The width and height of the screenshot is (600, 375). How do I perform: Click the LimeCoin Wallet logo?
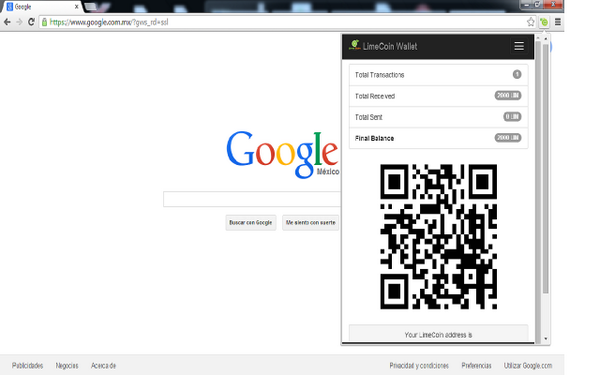pyautogui.click(x=355, y=45)
